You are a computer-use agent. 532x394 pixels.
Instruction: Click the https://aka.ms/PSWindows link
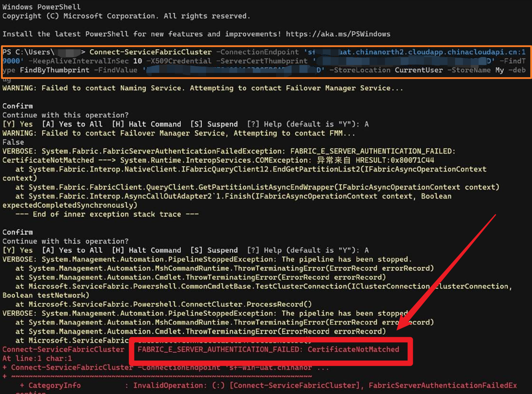click(x=338, y=34)
